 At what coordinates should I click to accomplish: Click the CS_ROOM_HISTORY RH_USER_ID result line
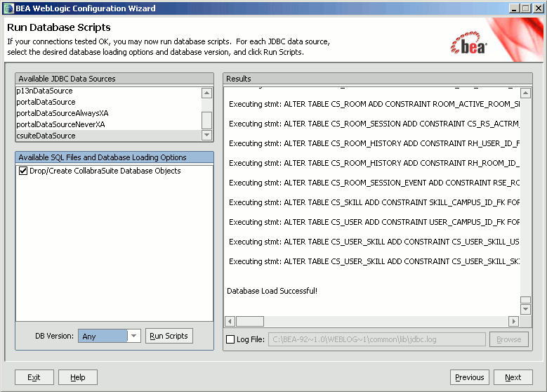(x=374, y=143)
